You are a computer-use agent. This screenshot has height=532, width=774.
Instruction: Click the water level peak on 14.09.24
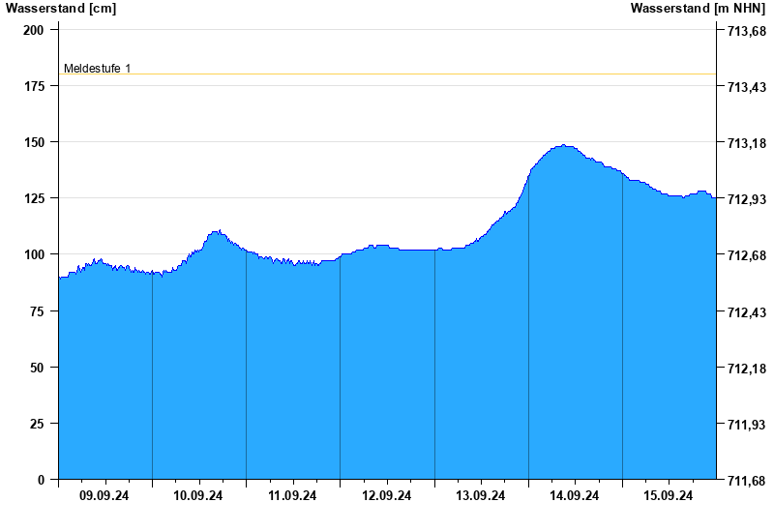(x=563, y=145)
